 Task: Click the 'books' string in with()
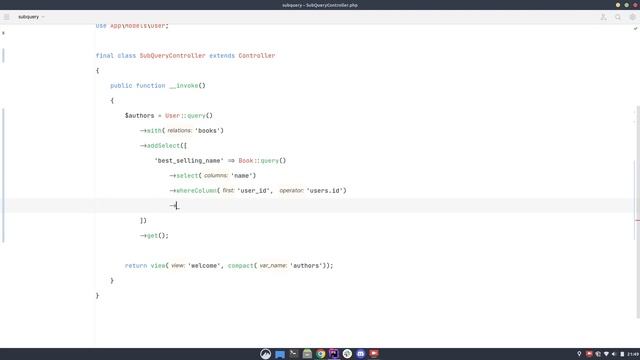[x=207, y=131]
